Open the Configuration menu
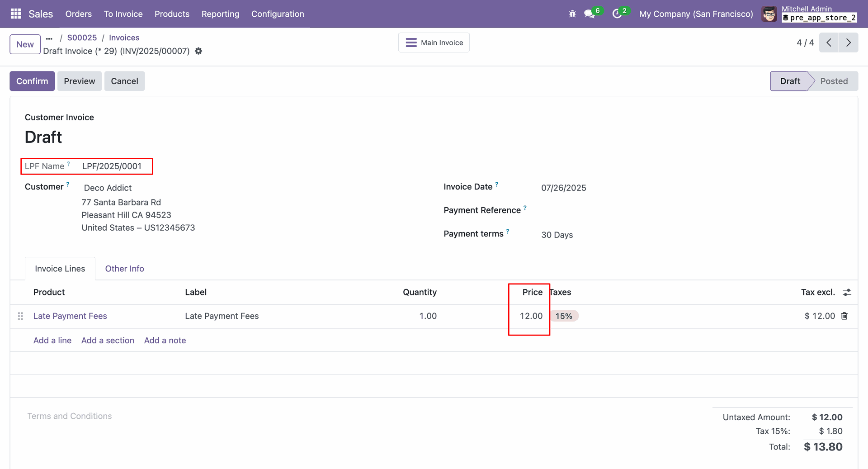Screen dimensions: 868x469 (x=277, y=14)
